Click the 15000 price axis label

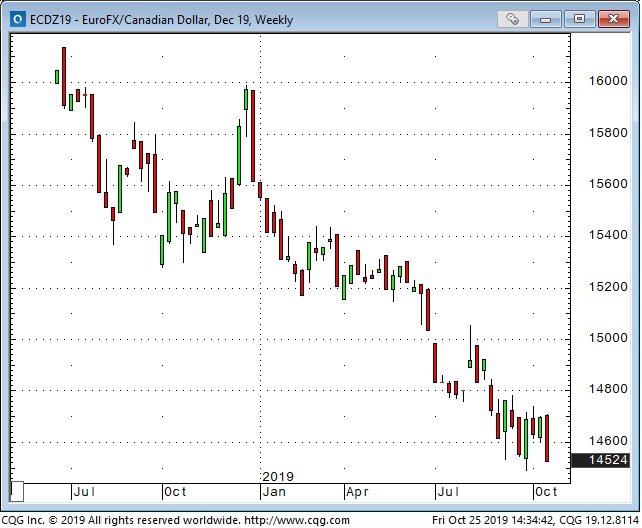click(608, 338)
